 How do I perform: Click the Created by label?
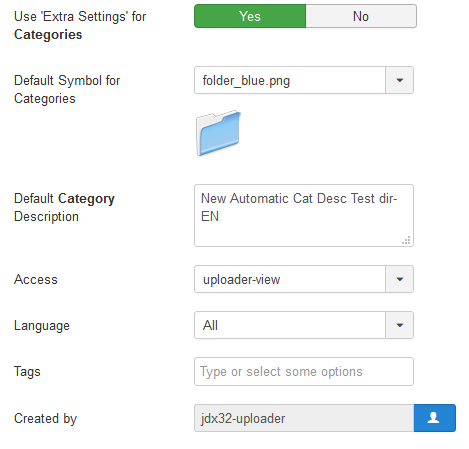[45, 418]
